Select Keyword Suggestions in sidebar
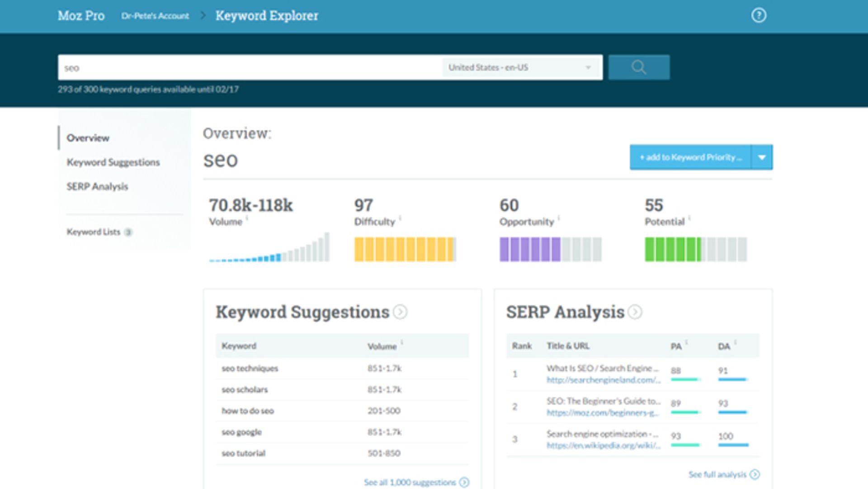 [x=113, y=162]
